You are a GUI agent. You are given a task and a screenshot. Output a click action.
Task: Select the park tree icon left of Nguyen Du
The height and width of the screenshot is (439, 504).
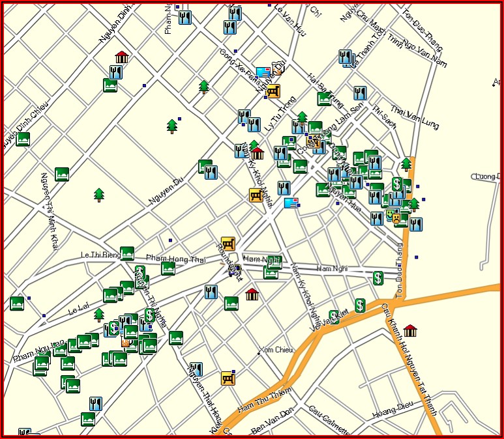pos(99,195)
